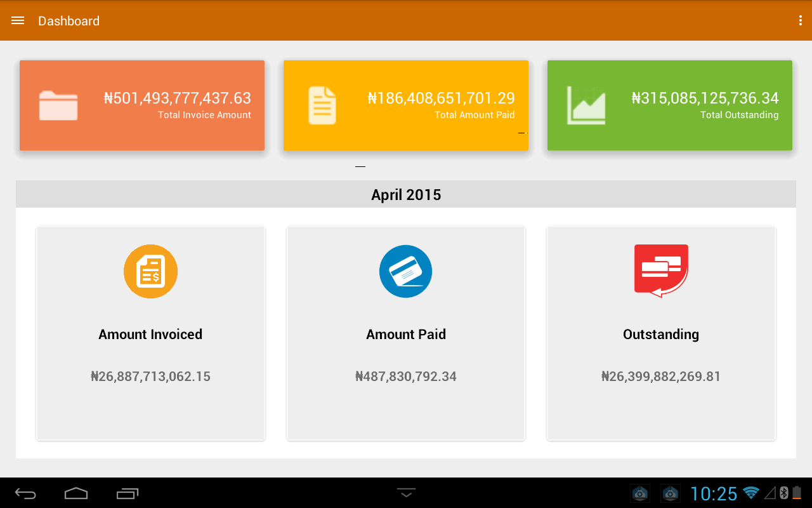
Task: Click the document icon on Total Amount Paid card
Action: coord(322,105)
